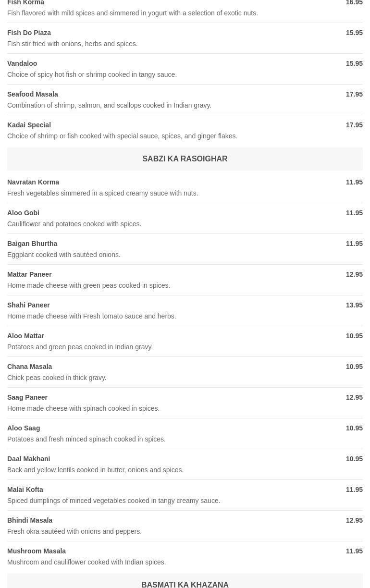This screenshot has height=588, width=370.
Task: Select the Baigan Bhurtha item title
Action: point(32,244)
